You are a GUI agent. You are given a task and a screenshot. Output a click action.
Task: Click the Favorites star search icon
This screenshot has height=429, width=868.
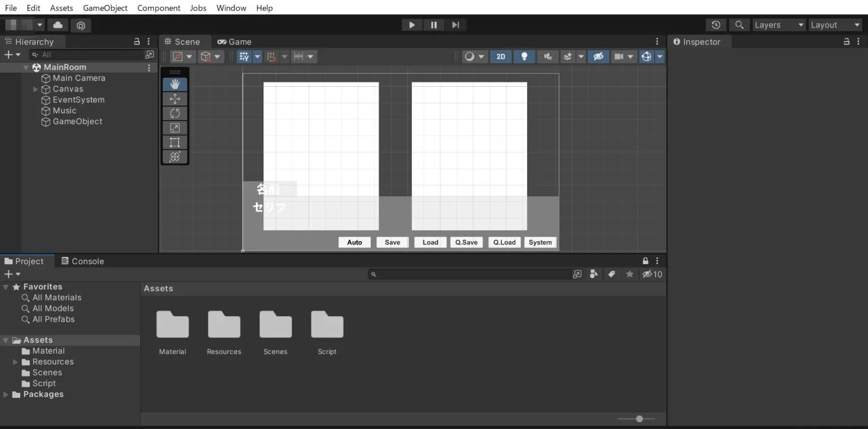(630, 274)
